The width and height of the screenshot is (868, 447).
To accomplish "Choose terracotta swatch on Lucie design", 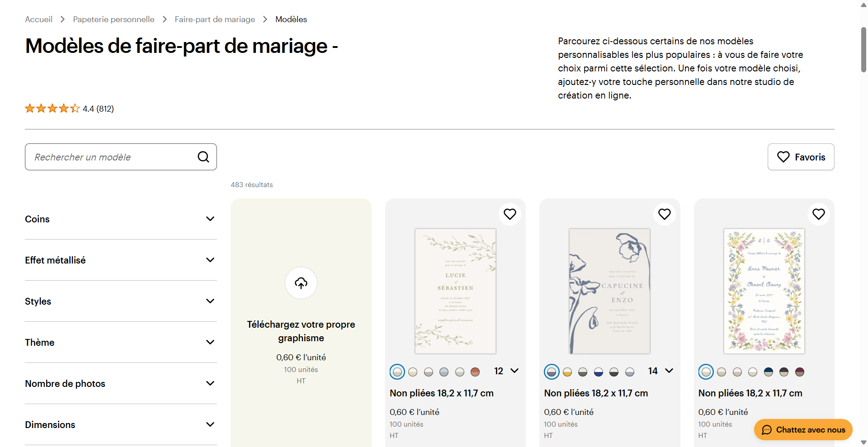I will click(475, 372).
